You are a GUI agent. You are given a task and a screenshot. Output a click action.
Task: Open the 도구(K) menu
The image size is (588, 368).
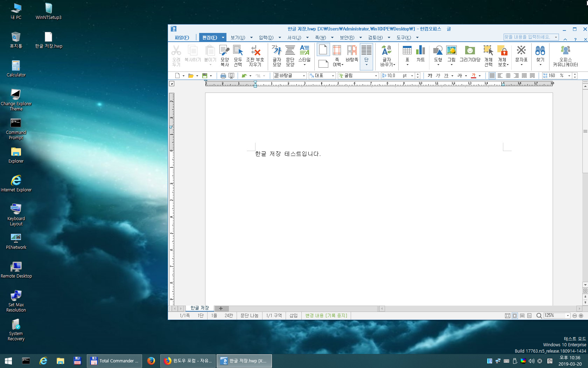pos(404,38)
